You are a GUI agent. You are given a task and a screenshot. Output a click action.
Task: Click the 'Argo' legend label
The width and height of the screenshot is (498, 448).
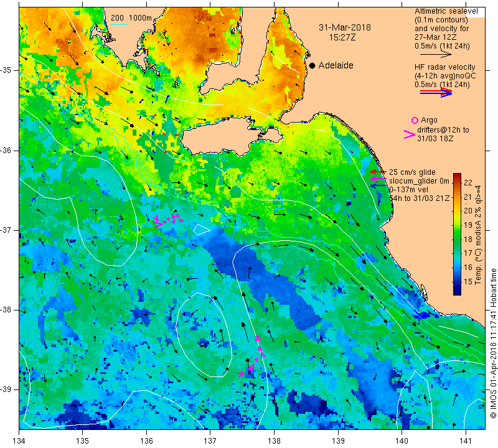coord(429,120)
